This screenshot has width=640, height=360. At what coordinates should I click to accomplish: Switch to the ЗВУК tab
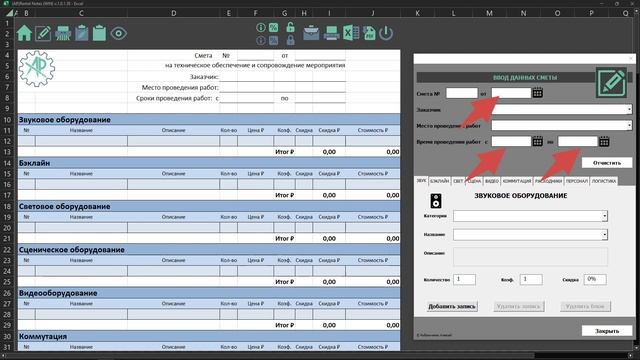(421, 180)
